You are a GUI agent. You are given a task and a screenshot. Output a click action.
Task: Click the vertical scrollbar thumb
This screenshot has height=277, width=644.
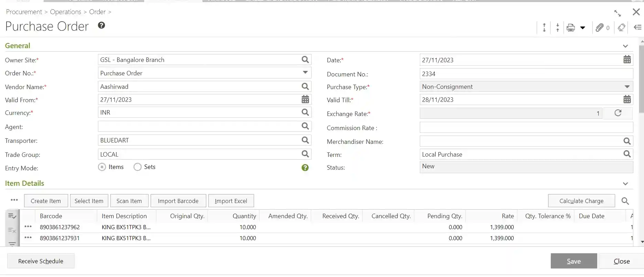pos(641,79)
